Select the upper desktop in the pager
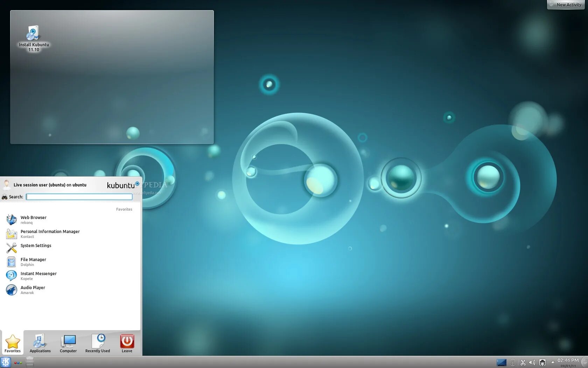 tap(30, 360)
